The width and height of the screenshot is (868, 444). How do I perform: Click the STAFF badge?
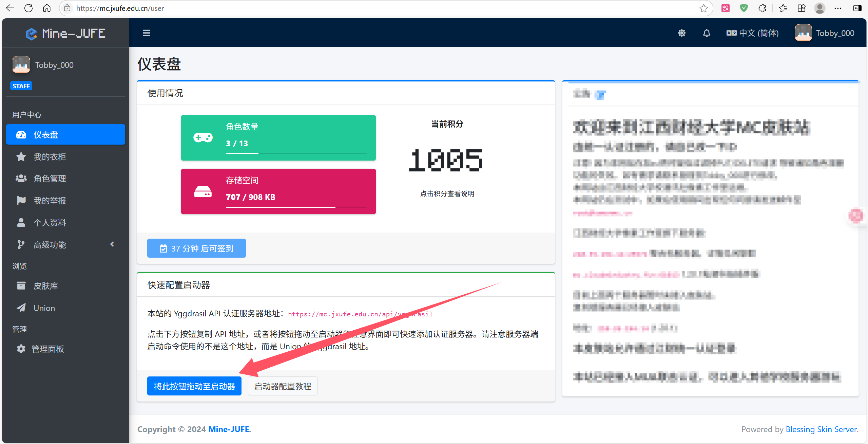21,86
